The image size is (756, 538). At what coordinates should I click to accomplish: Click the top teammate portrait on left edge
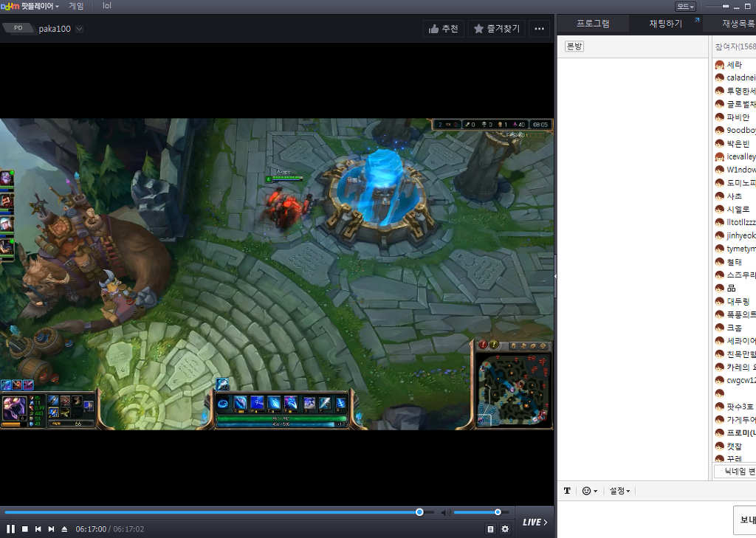[x=6, y=179]
